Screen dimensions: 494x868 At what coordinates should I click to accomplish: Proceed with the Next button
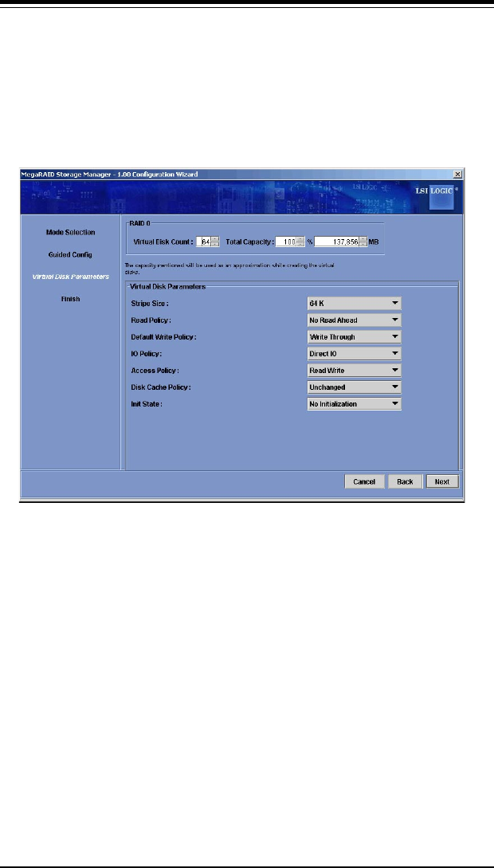pos(442,481)
